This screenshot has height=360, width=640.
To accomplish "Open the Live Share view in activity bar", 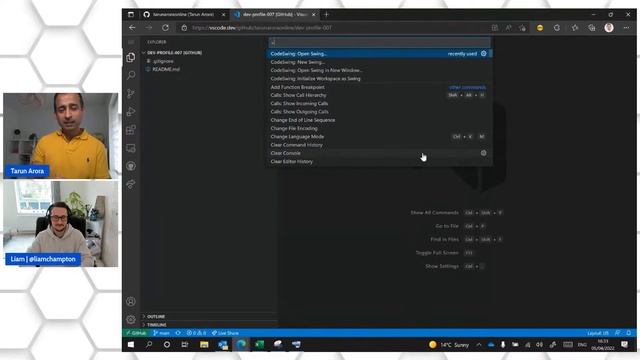I will tap(131, 184).
